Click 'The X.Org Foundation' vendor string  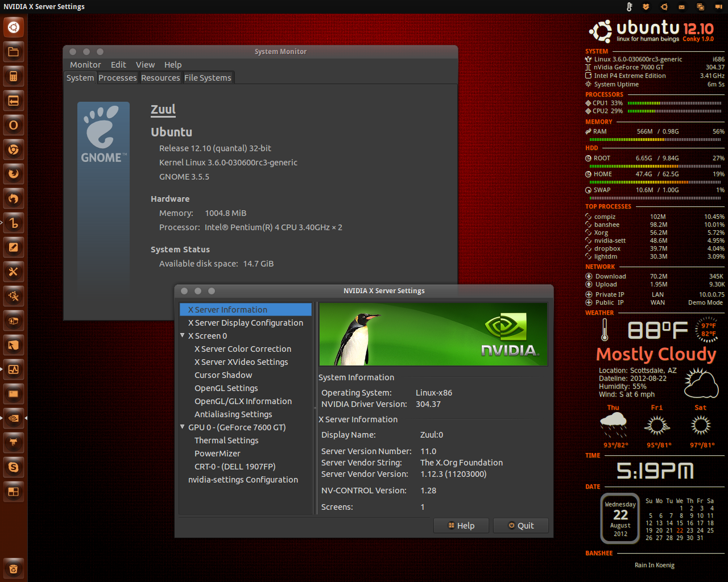click(461, 463)
